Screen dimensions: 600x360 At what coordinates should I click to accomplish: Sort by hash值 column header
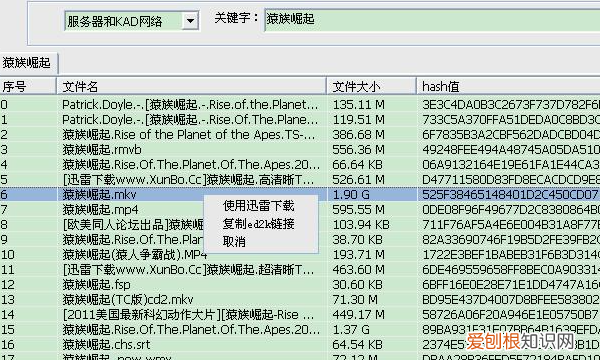509,86
